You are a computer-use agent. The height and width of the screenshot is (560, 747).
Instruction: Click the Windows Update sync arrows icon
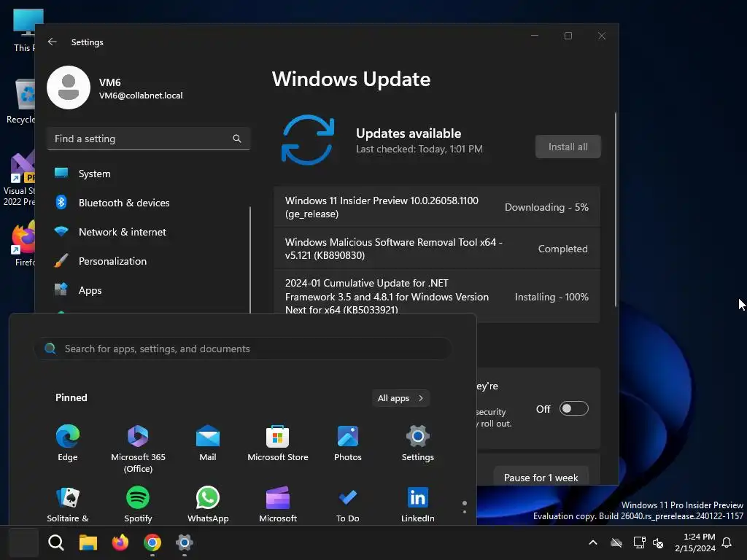tap(308, 140)
